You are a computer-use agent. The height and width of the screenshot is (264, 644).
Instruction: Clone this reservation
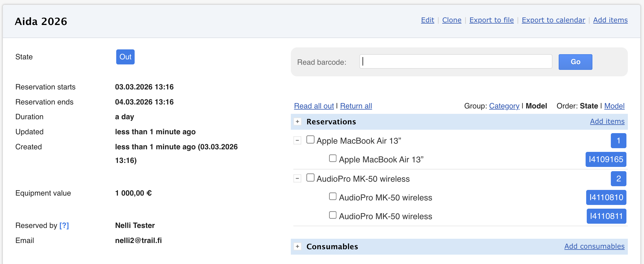point(452,20)
